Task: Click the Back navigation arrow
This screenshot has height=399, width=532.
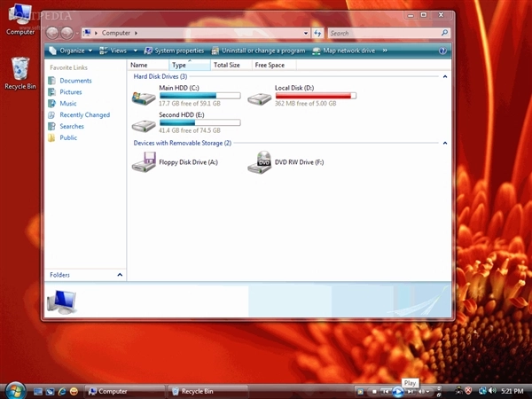Action: [52, 33]
